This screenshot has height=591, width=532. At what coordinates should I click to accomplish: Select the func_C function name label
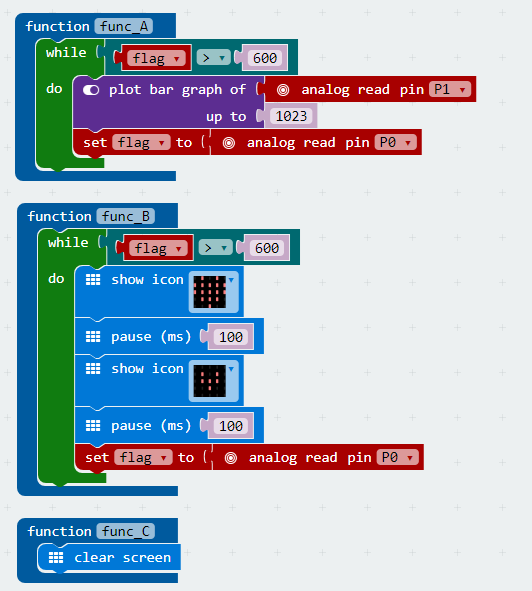pos(126,531)
